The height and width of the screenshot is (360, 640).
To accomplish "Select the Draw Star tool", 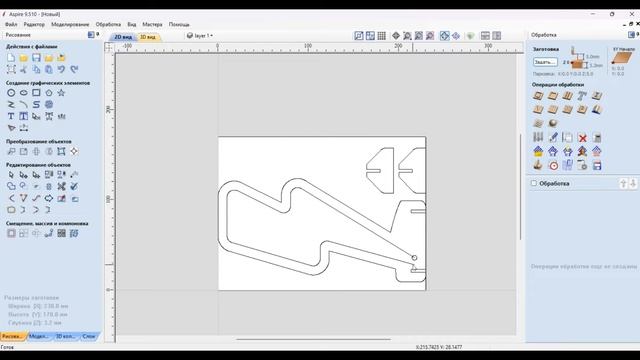I will 61,93.
